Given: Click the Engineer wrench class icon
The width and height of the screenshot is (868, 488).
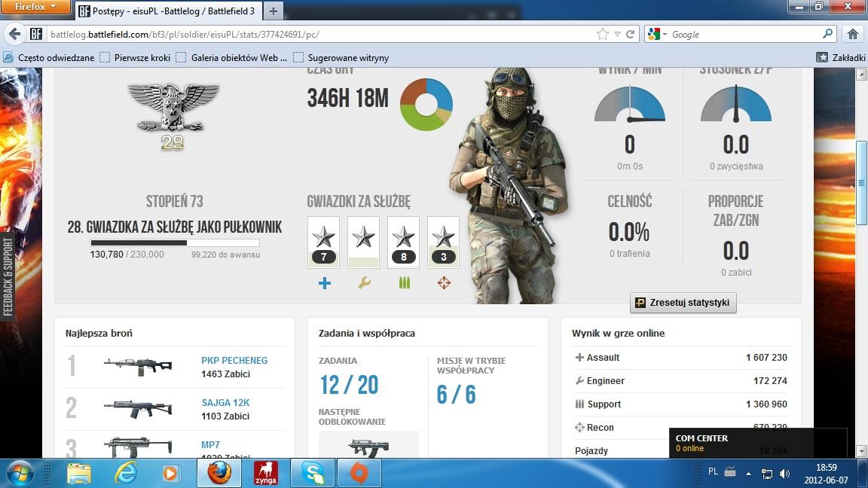Looking at the screenshot, I should 364,283.
